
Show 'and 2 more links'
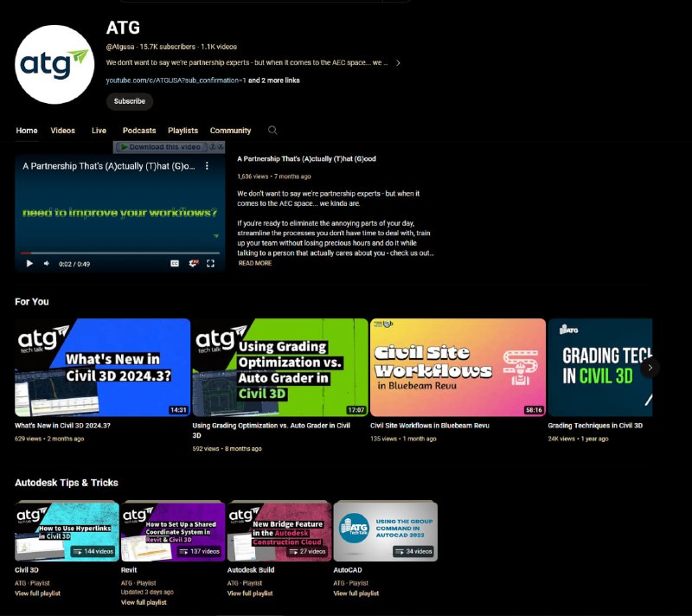coord(274,80)
